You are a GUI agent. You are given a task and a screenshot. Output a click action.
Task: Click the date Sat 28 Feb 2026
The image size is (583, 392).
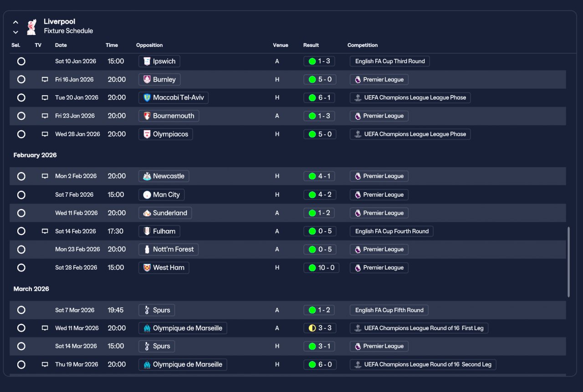coord(76,268)
